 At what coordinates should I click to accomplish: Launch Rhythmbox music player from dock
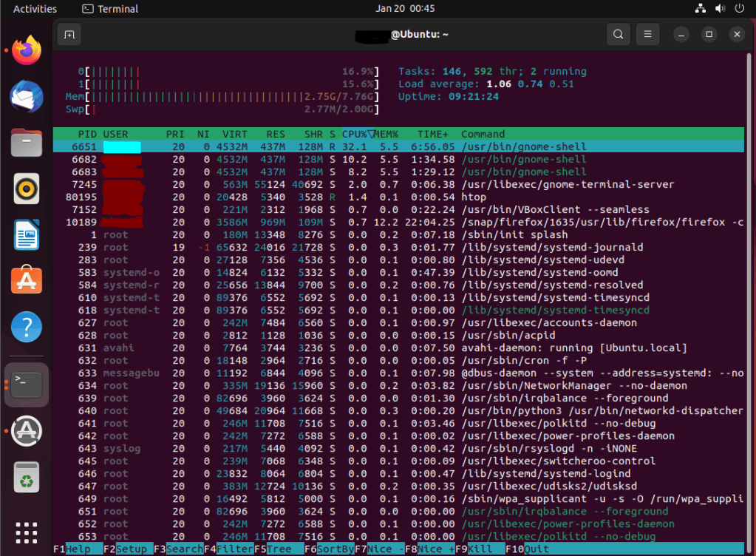tap(27, 189)
